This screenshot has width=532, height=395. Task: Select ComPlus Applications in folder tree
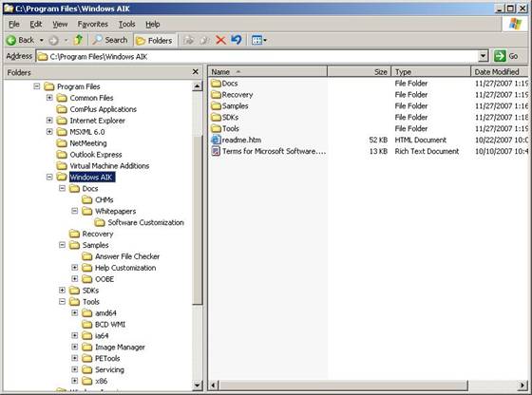coord(104,109)
